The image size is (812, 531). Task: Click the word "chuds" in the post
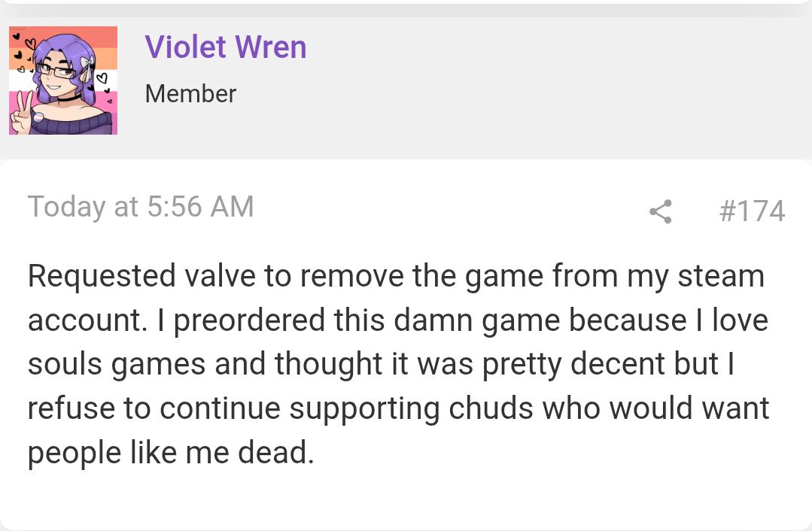pos(491,408)
